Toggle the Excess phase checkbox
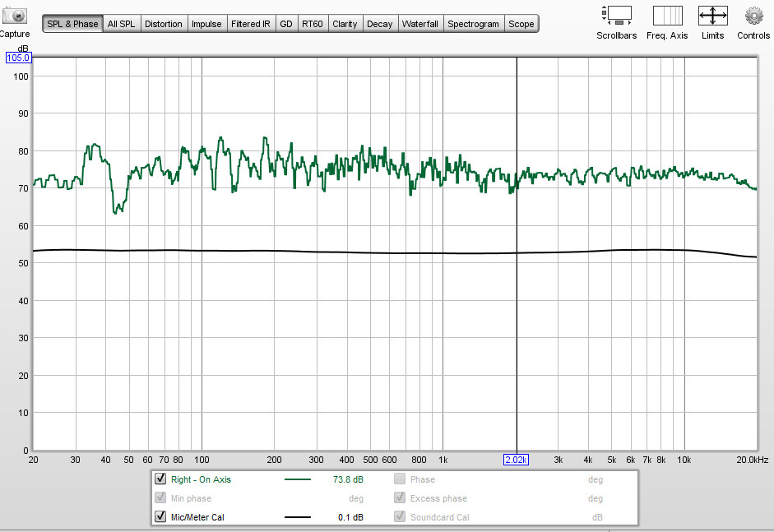Image resolution: width=774 pixels, height=532 pixels. (400, 497)
